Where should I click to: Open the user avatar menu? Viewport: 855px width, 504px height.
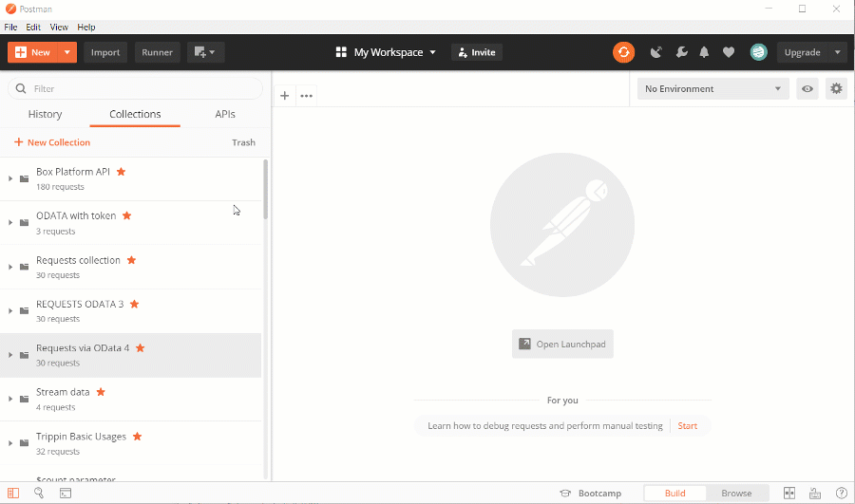(x=758, y=52)
